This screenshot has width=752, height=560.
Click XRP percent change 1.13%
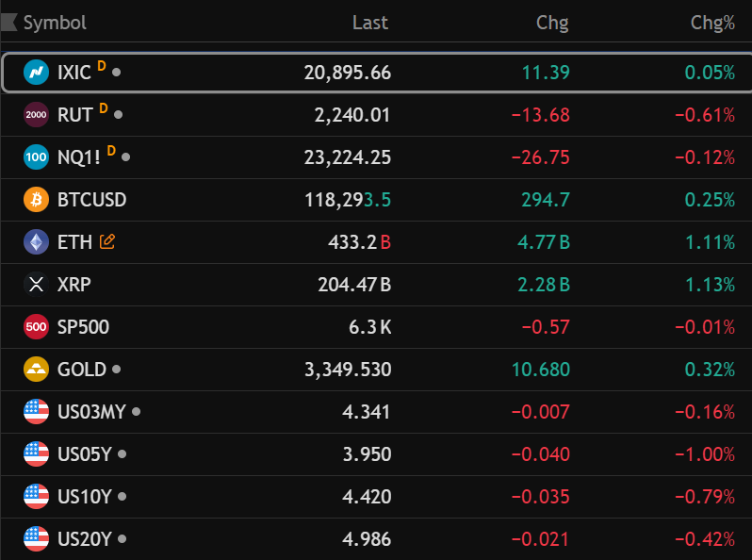click(711, 285)
